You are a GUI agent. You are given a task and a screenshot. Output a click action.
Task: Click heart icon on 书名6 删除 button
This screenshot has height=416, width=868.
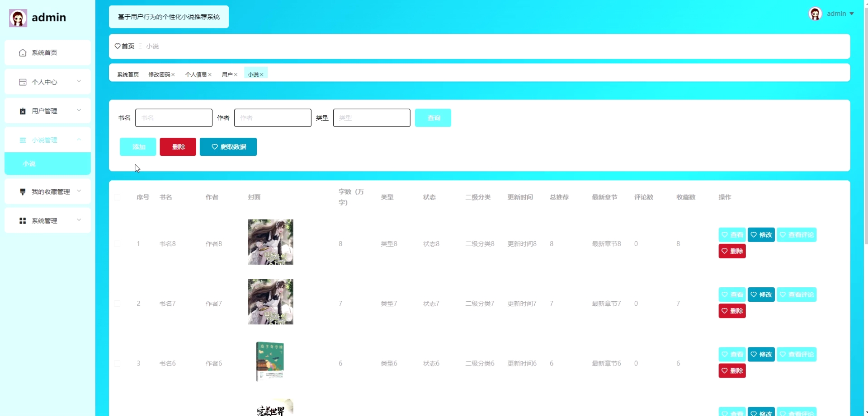[725, 371]
